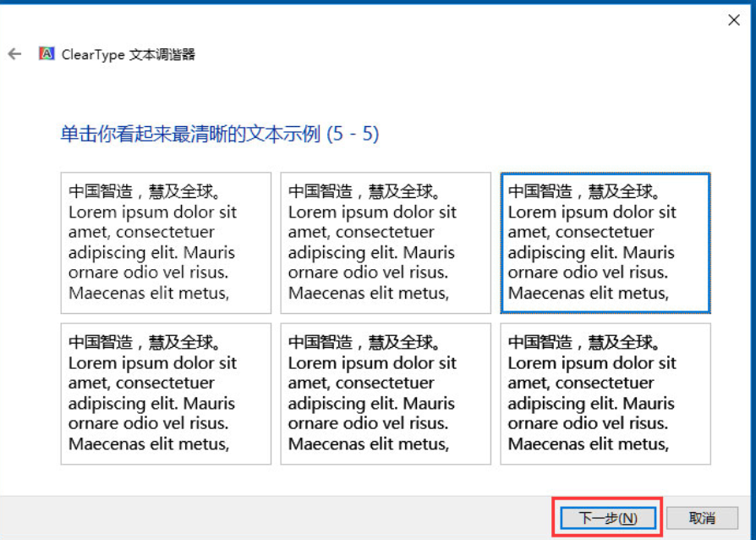Close the ClearType tuner window
The height and width of the screenshot is (540, 756).
(733, 19)
